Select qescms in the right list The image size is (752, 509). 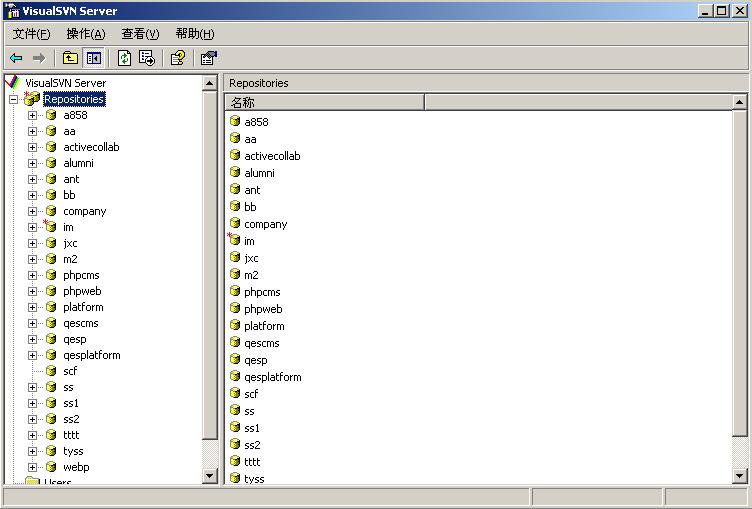pyautogui.click(x=261, y=343)
